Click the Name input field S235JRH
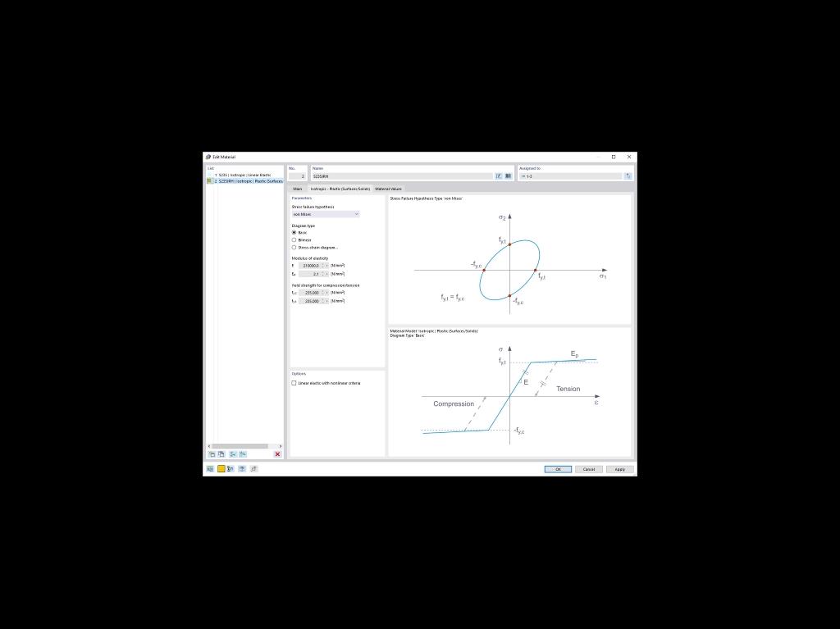Image resolution: width=840 pixels, height=629 pixels. click(402, 176)
